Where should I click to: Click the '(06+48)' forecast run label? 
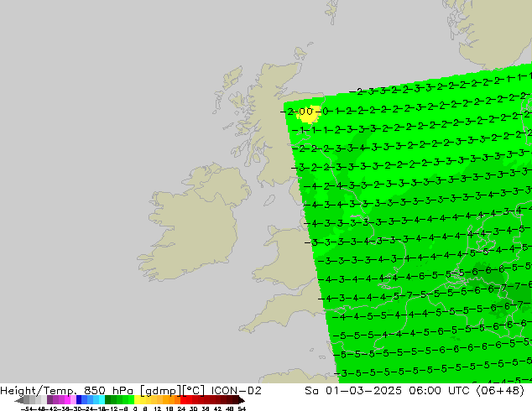(x=500, y=391)
